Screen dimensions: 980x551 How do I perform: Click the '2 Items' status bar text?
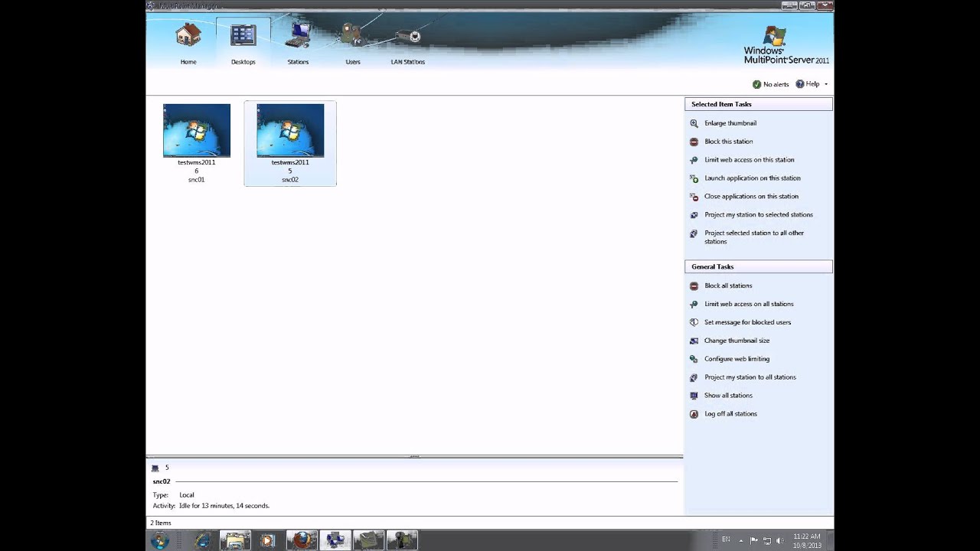click(x=161, y=523)
